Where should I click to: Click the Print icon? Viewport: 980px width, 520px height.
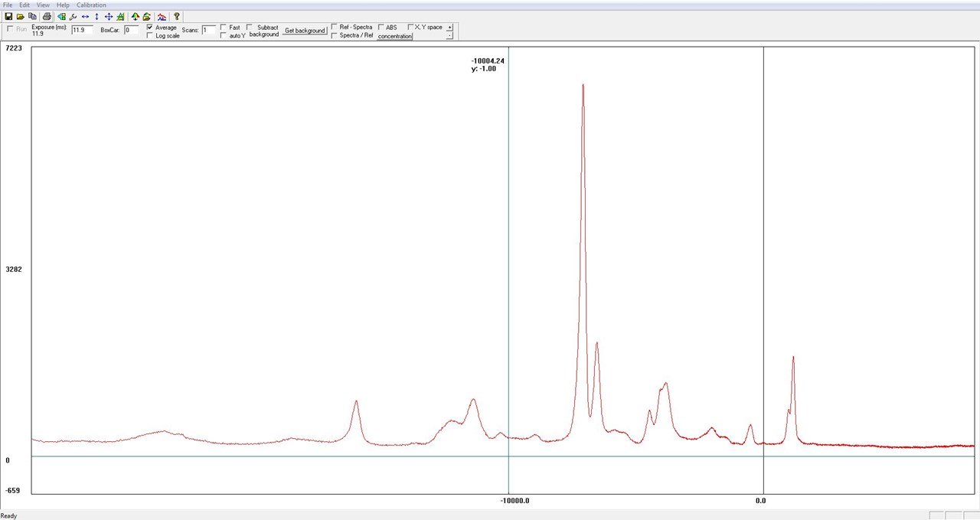(x=47, y=16)
